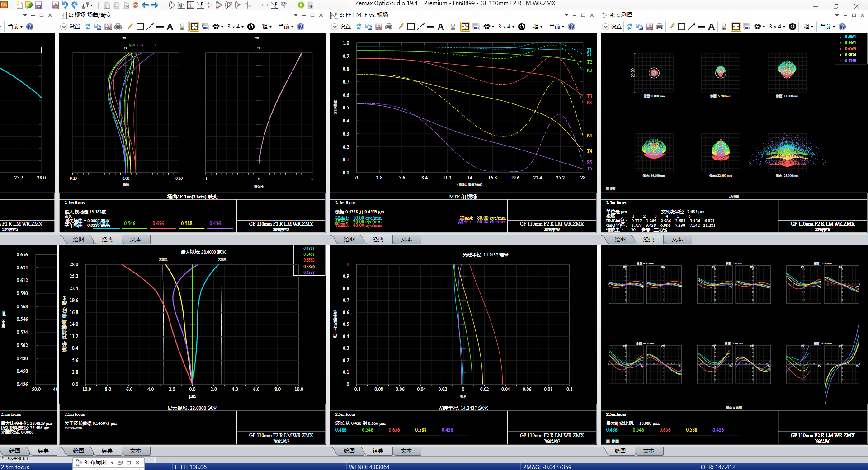Toggle the lock icon in FFT MTF window
The height and width of the screenshot is (470, 868).
[453, 27]
